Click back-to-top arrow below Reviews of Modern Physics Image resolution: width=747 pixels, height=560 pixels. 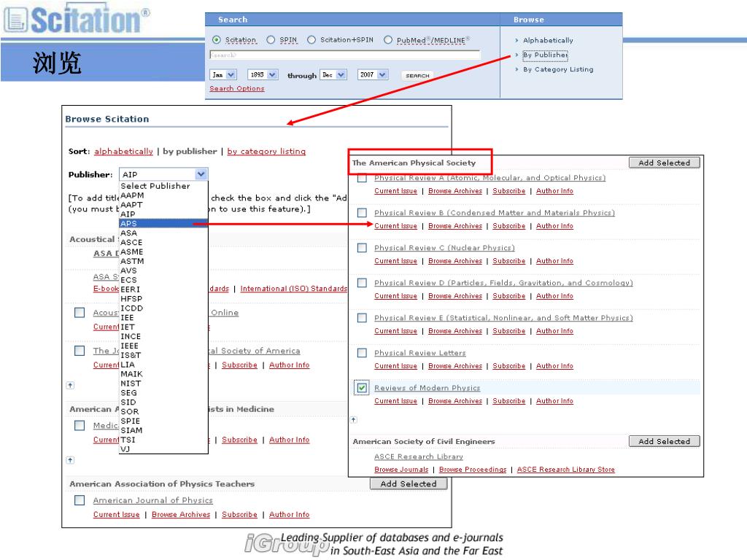[354, 420]
